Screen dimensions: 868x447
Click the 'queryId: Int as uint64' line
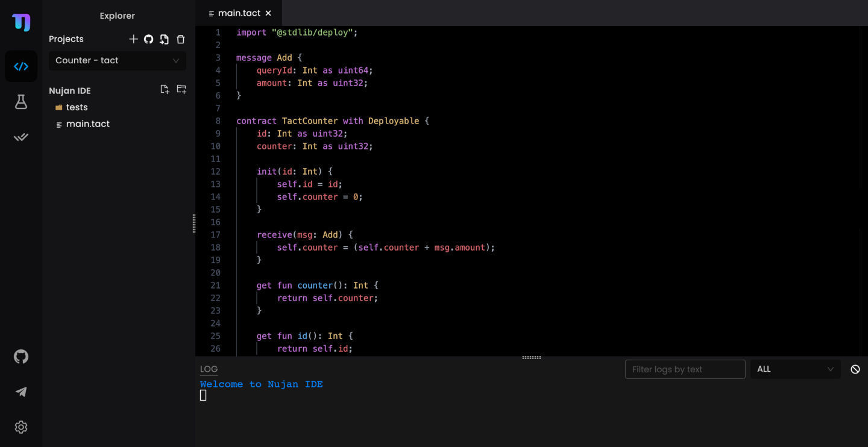point(315,70)
